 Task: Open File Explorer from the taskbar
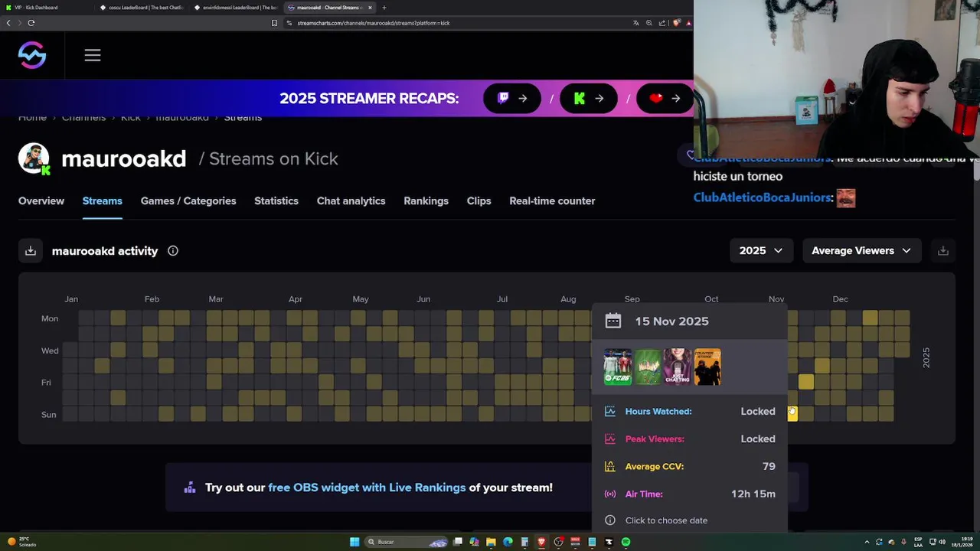click(x=491, y=542)
